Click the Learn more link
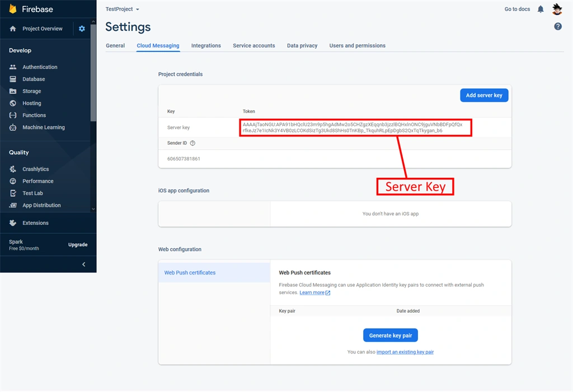Image resolution: width=573 pixels, height=392 pixels. click(312, 292)
